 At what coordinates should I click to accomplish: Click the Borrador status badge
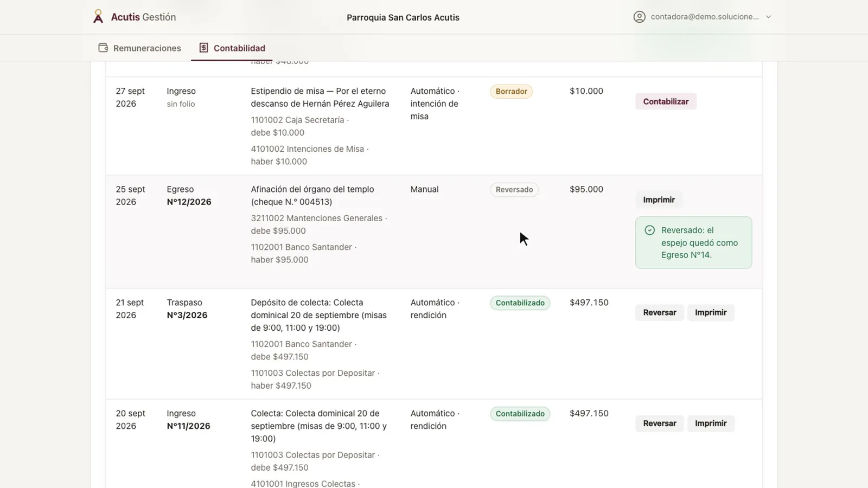(x=511, y=91)
